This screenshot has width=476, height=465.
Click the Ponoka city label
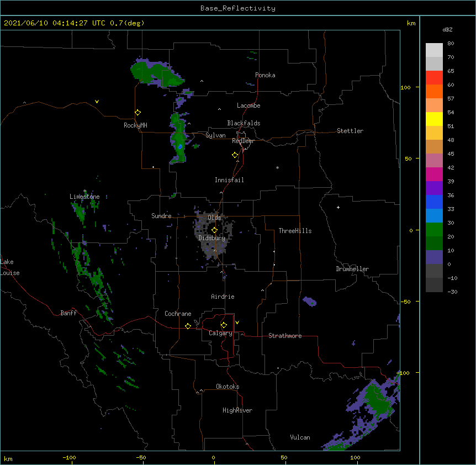(265, 75)
